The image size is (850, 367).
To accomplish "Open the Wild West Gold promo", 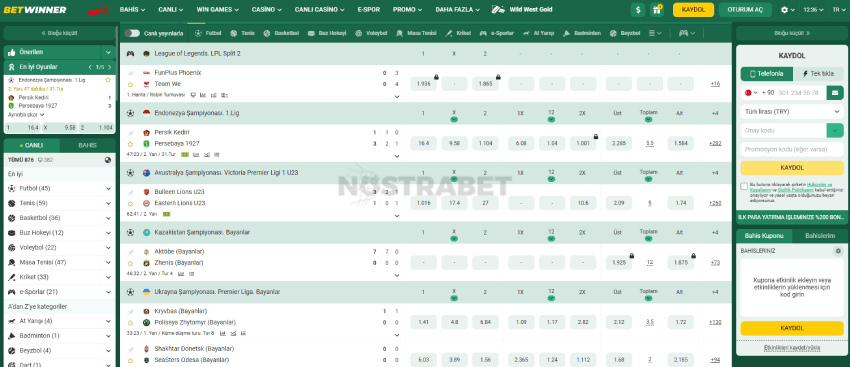I will coord(521,10).
